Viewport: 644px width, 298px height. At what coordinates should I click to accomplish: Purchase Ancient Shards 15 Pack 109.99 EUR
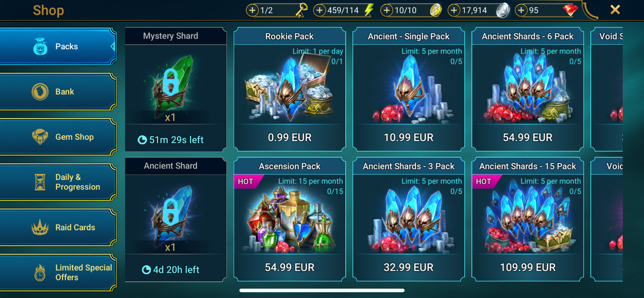pos(528,219)
